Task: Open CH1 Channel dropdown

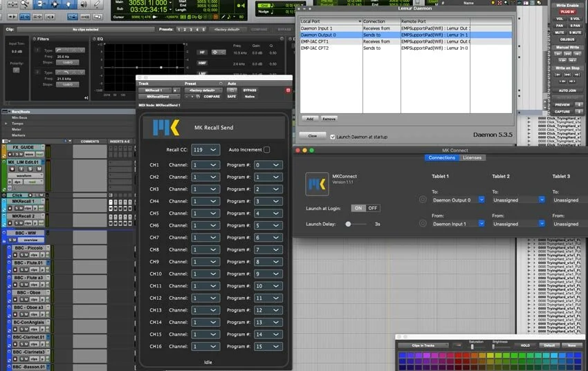Action: coord(205,165)
